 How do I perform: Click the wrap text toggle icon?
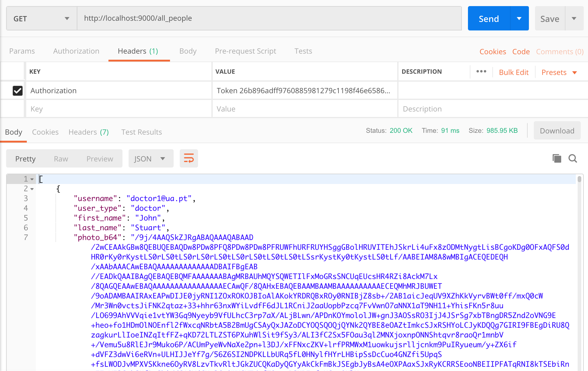pyautogui.click(x=189, y=159)
